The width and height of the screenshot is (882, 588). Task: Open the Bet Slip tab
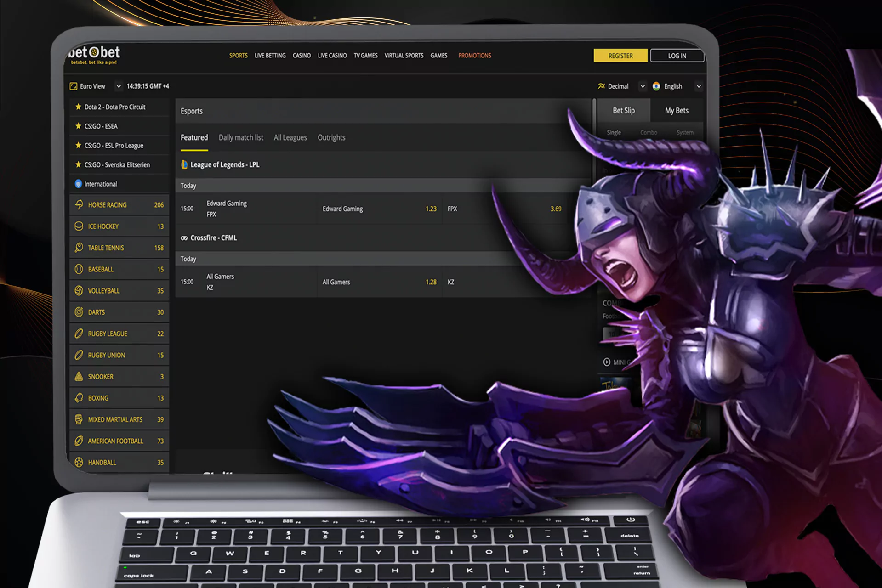[x=624, y=111]
